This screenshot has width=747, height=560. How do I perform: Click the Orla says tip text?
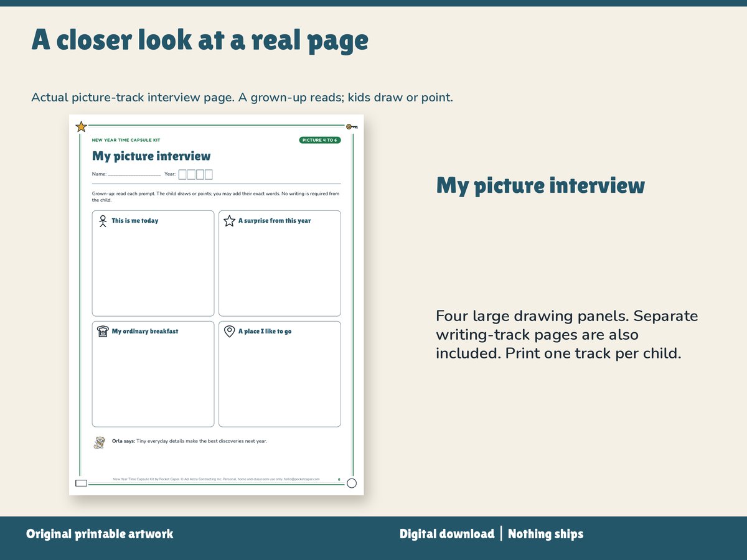(189, 441)
